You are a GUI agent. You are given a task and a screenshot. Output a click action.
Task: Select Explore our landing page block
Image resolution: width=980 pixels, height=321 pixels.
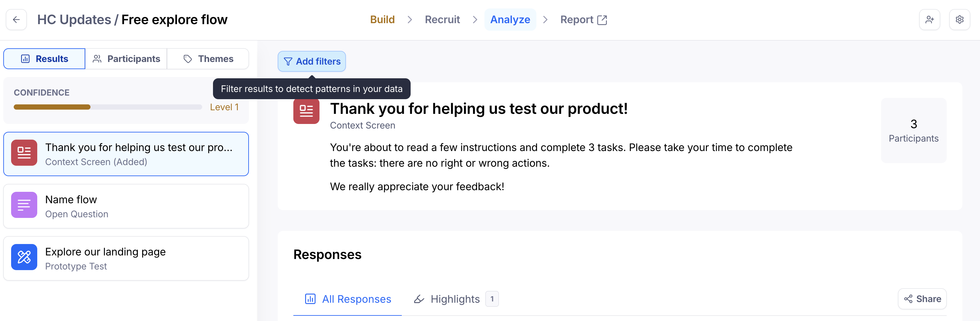[126, 259]
